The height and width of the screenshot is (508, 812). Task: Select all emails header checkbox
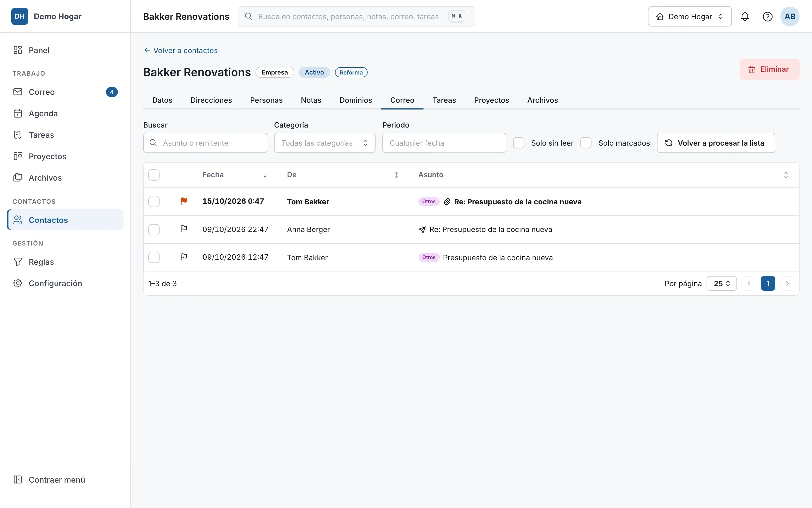pos(154,175)
